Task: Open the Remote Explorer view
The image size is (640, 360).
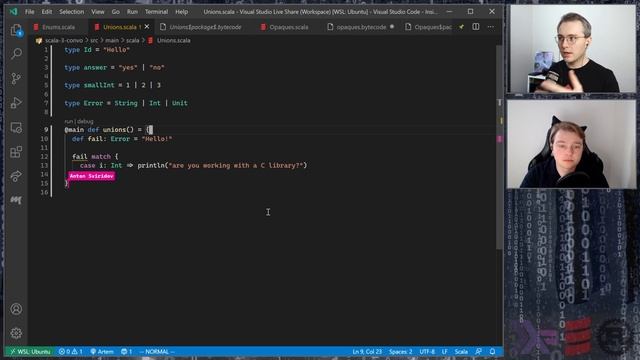Action: 16,127
